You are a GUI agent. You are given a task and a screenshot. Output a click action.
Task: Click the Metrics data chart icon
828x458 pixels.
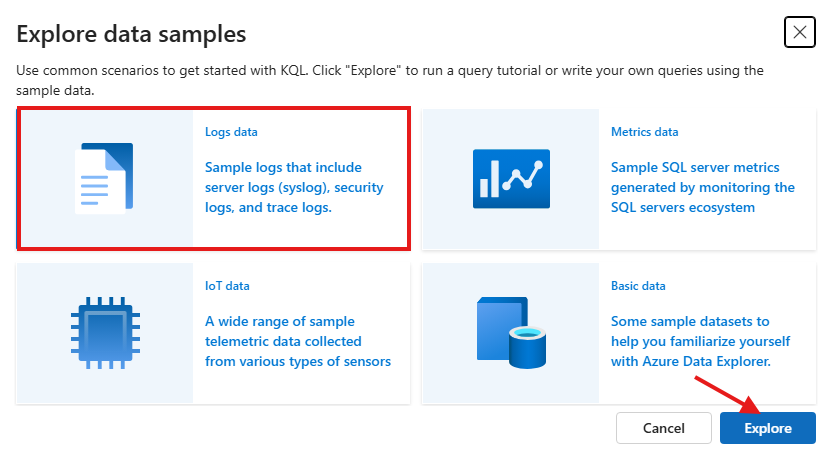pos(510,178)
